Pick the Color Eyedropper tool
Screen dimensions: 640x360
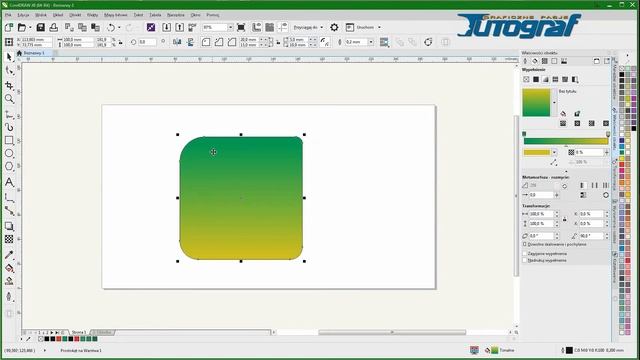[x=9, y=255]
